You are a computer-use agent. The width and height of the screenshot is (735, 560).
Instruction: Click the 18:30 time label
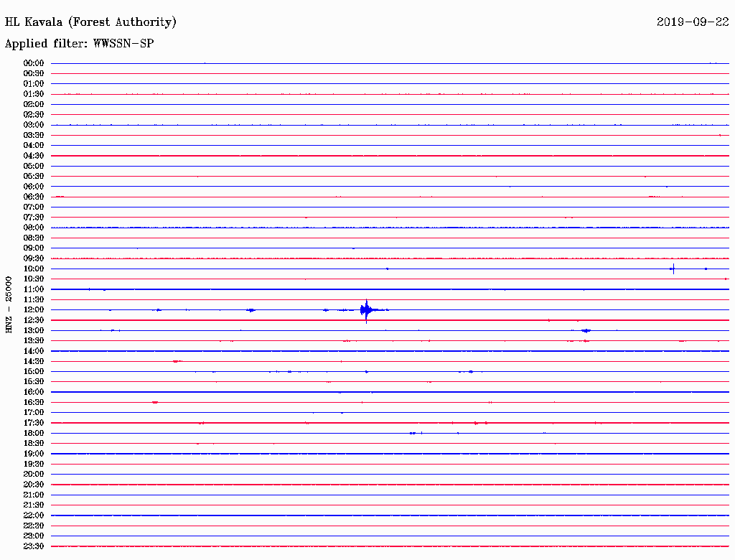click(34, 443)
